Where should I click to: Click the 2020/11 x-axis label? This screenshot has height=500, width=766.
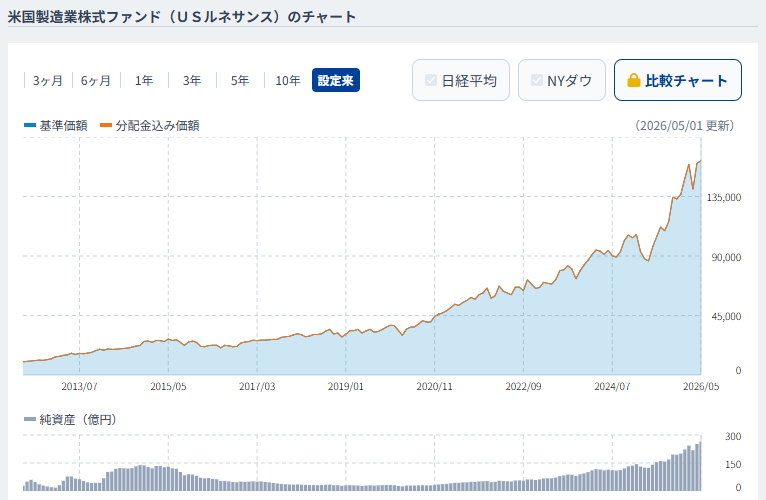(434, 386)
